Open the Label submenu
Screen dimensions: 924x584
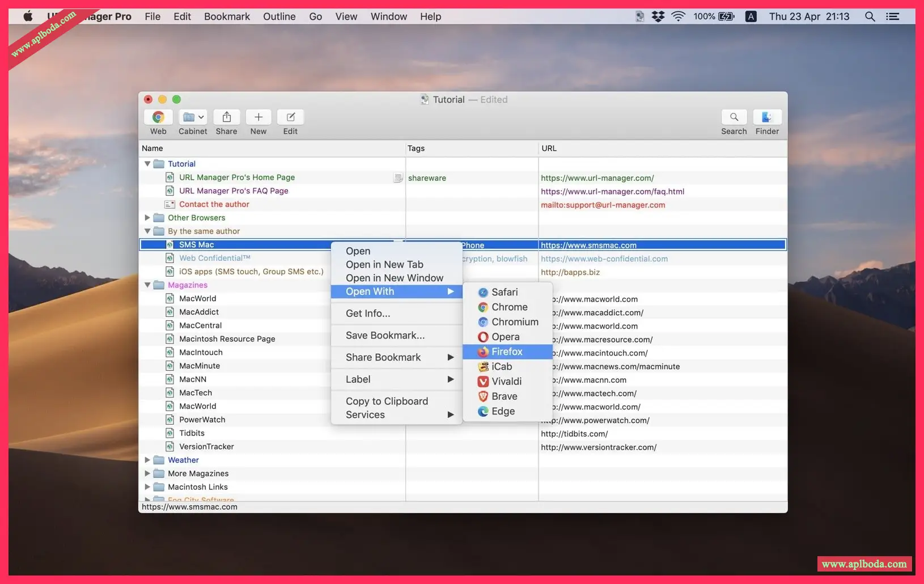397,379
